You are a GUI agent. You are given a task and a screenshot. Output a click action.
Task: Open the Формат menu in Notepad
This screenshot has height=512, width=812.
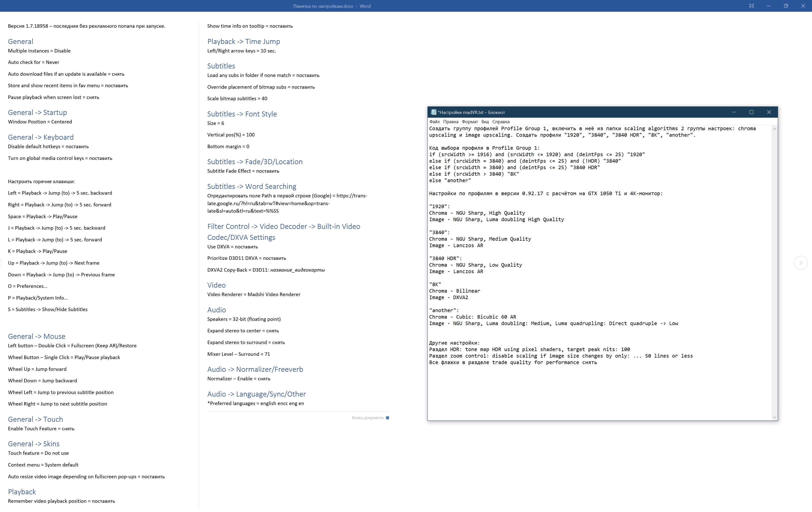click(x=470, y=122)
